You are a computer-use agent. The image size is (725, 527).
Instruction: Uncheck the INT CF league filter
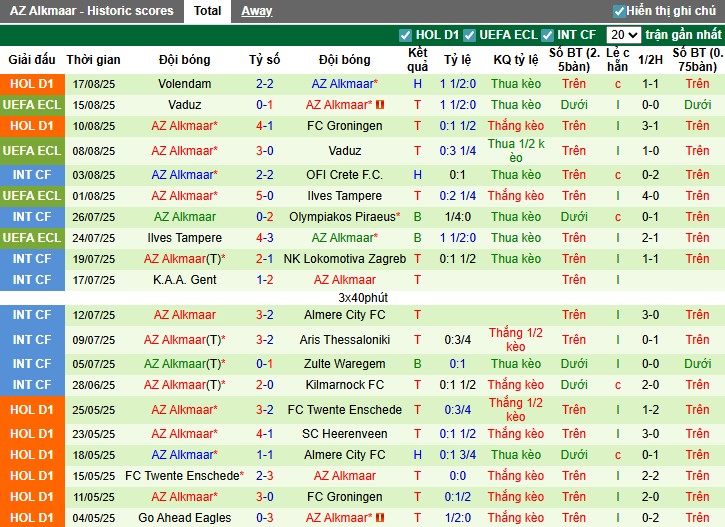(547, 35)
